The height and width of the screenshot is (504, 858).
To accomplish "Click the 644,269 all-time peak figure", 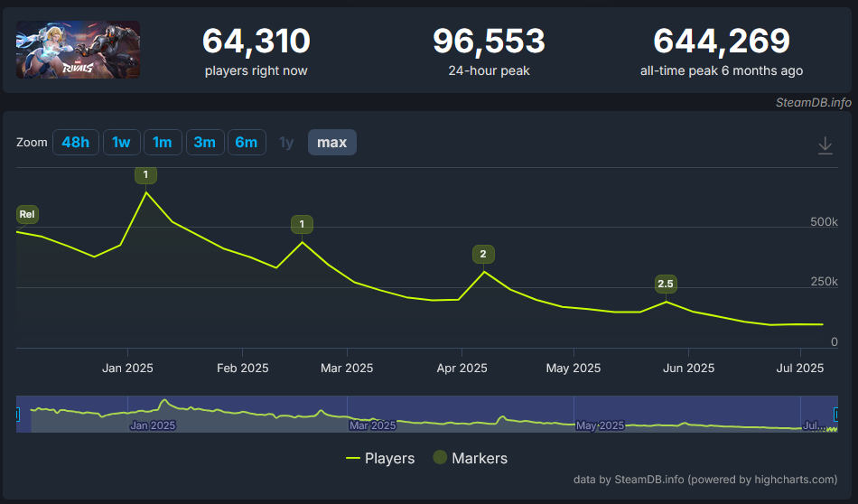I will pyautogui.click(x=722, y=41).
